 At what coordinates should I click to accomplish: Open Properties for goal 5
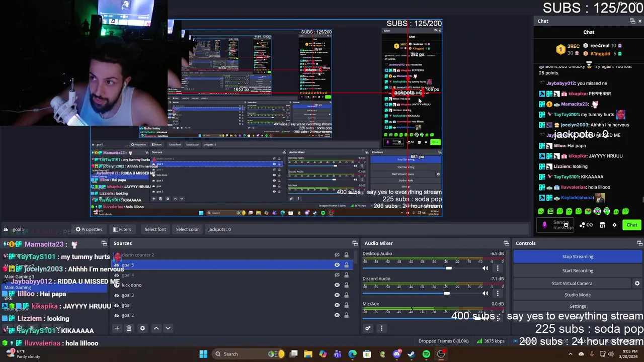tap(89, 229)
